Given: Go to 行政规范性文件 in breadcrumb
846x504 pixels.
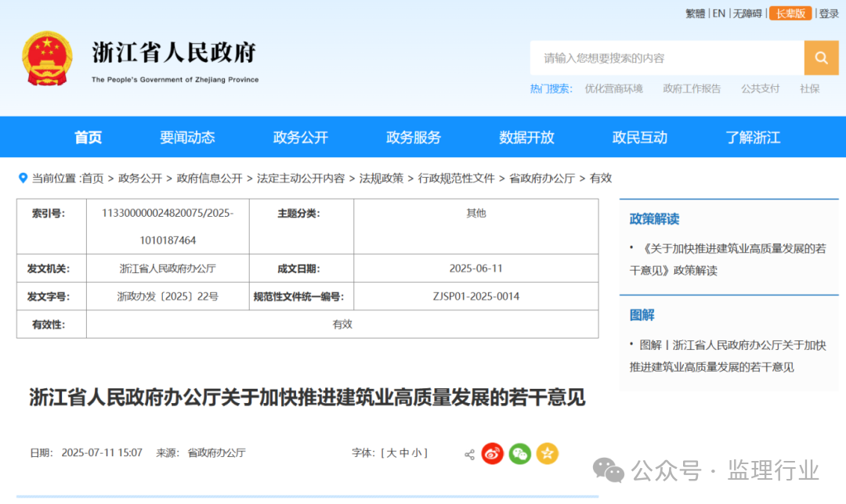Looking at the screenshot, I should pyautogui.click(x=456, y=178).
